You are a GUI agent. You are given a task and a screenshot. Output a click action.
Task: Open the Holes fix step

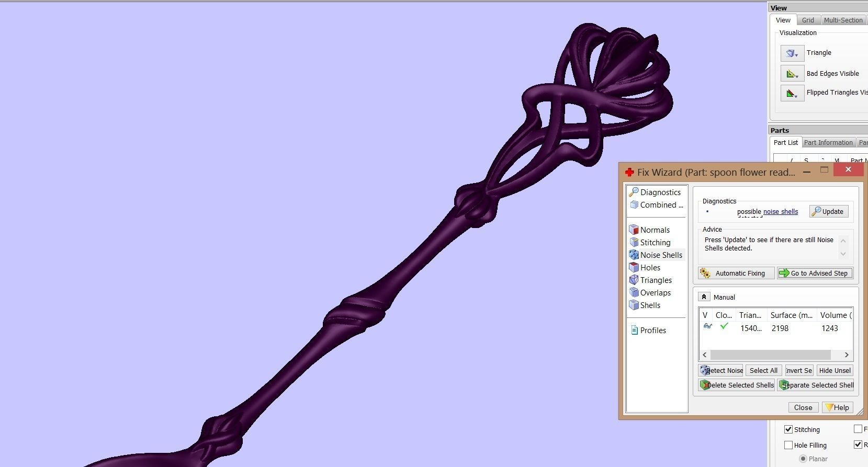[x=645, y=267]
